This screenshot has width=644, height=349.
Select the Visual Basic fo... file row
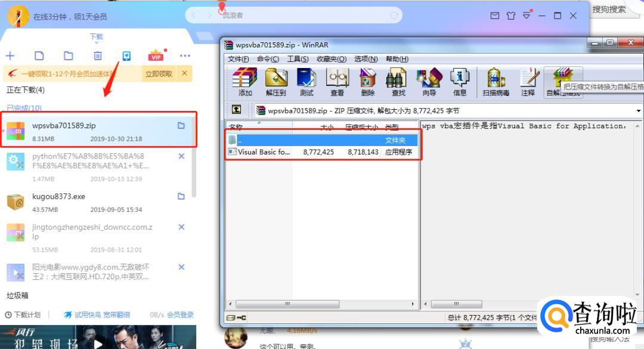tap(323, 152)
